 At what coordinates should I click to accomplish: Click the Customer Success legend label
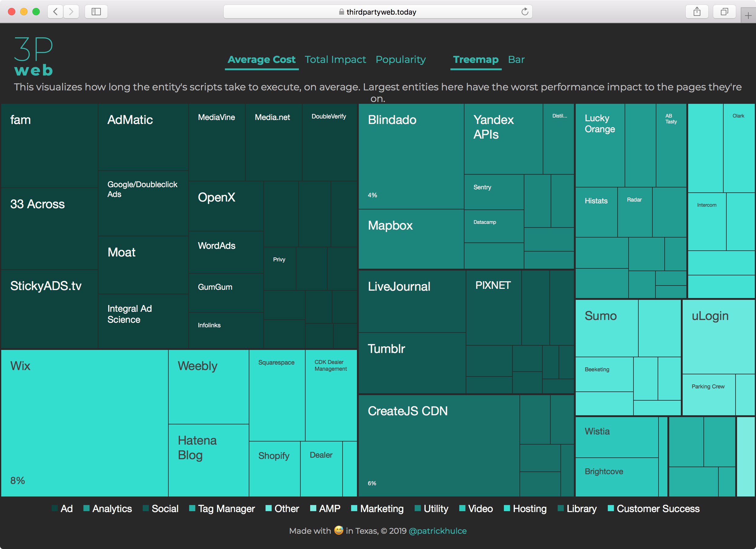[658, 509]
